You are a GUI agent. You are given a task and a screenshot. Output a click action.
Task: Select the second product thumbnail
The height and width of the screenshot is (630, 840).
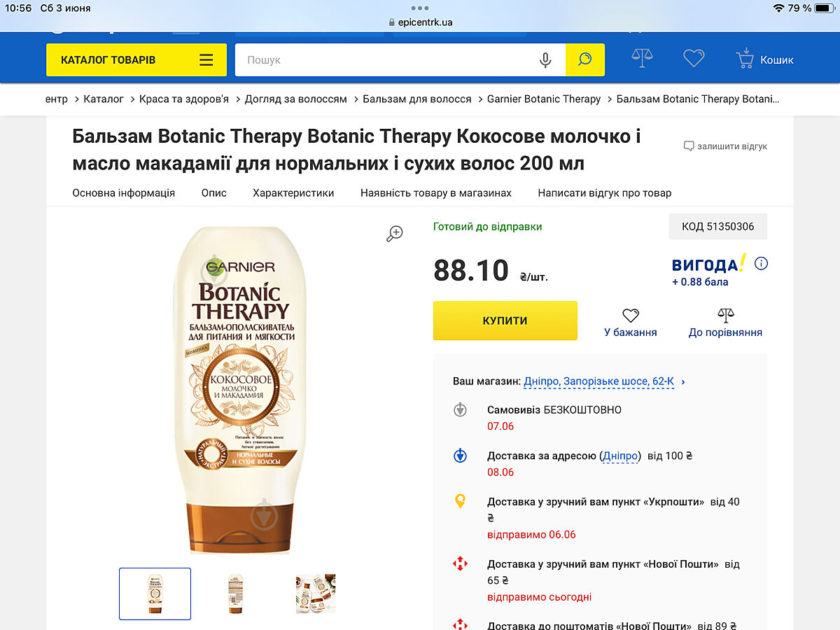pyautogui.click(x=236, y=594)
